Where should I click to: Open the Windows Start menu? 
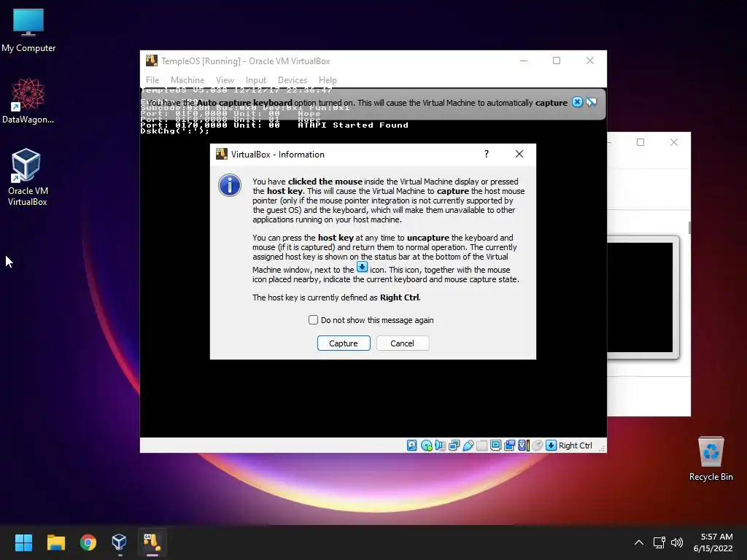(23, 542)
